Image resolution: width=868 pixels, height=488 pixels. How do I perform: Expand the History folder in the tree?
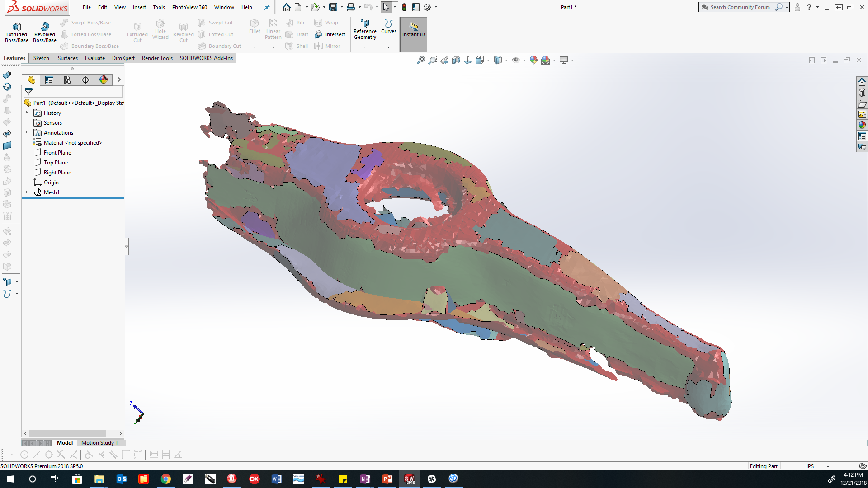pos(27,113)
